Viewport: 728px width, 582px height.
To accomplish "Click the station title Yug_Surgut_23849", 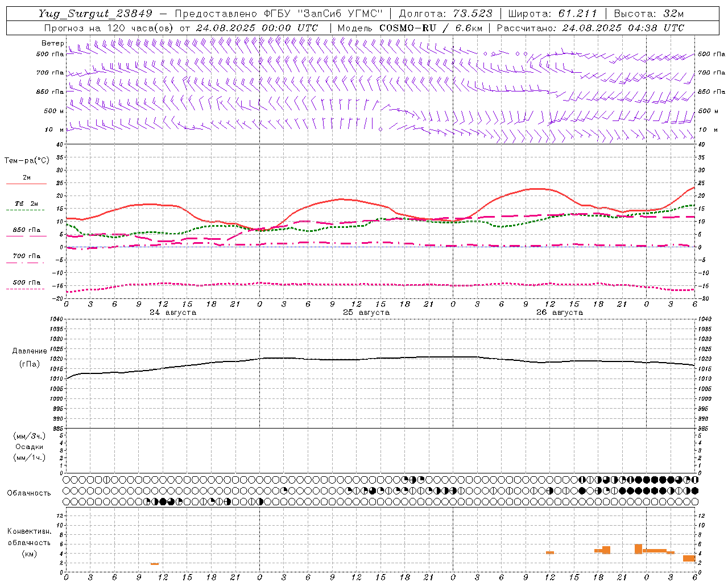I will pyautogui.click(x=96, y=14).
